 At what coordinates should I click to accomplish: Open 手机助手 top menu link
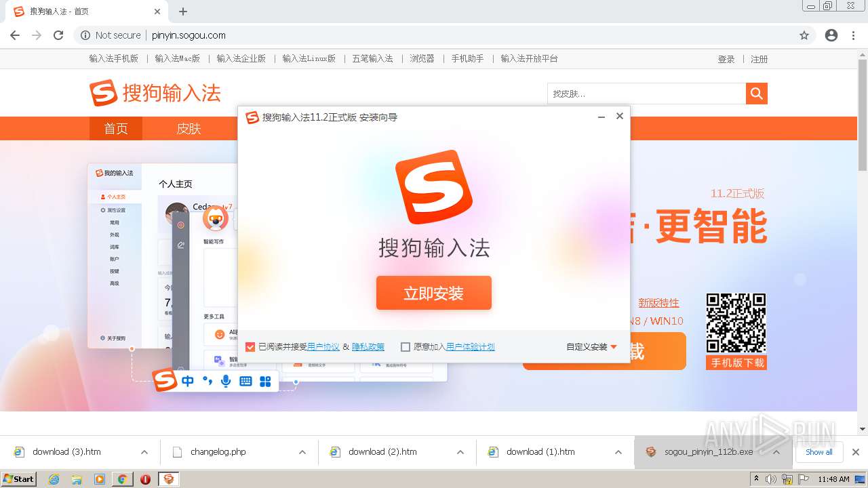[468, 59]
